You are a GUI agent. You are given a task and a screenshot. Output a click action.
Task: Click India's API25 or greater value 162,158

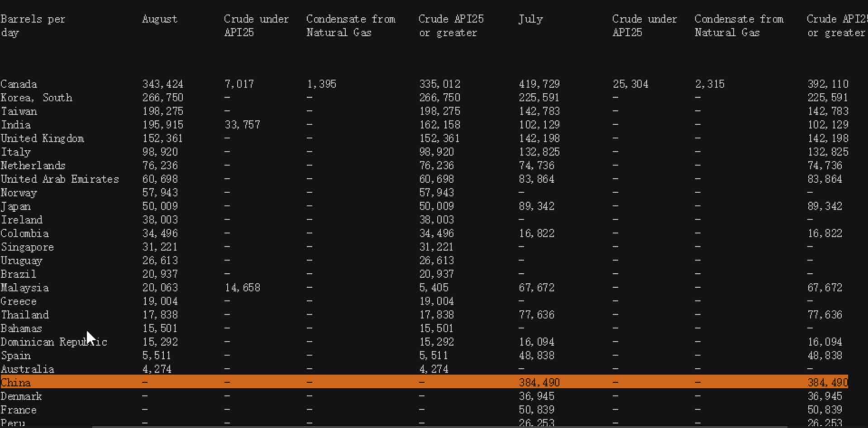pos(439,125)
